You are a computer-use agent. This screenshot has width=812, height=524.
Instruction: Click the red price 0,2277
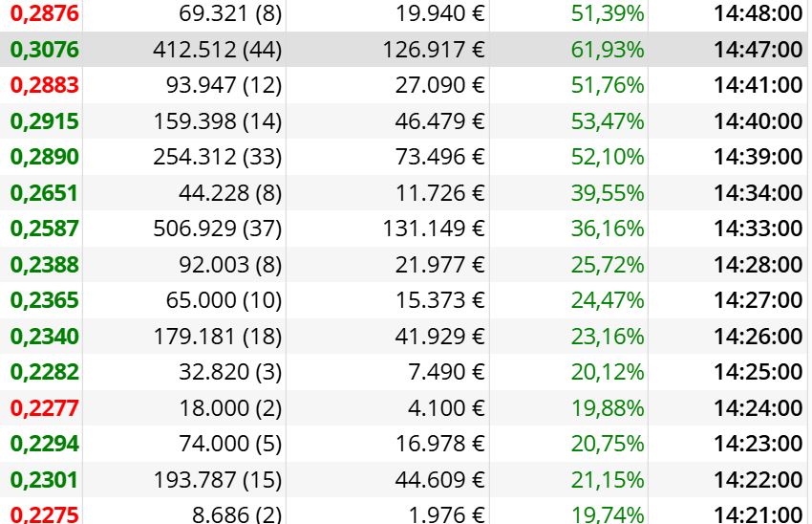[45, 408]
